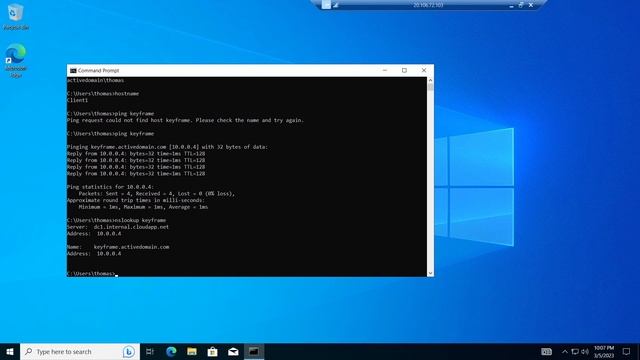This screenshot has width=640, height=360.
Task: Open the Mail app from the taskbar
Action: click(233, 351)
